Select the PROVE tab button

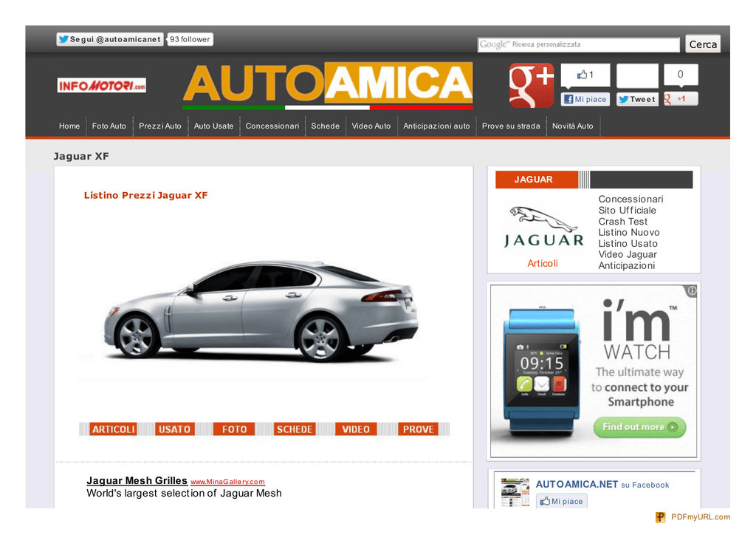418,429
